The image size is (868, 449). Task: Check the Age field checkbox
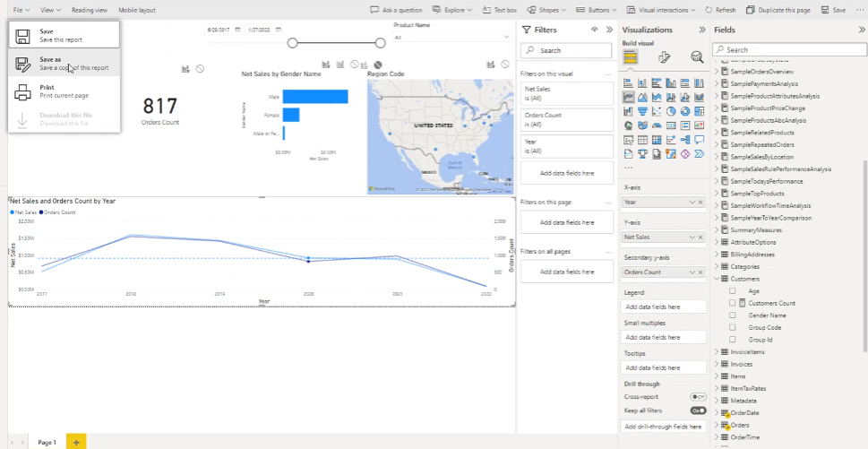[733, 290]
